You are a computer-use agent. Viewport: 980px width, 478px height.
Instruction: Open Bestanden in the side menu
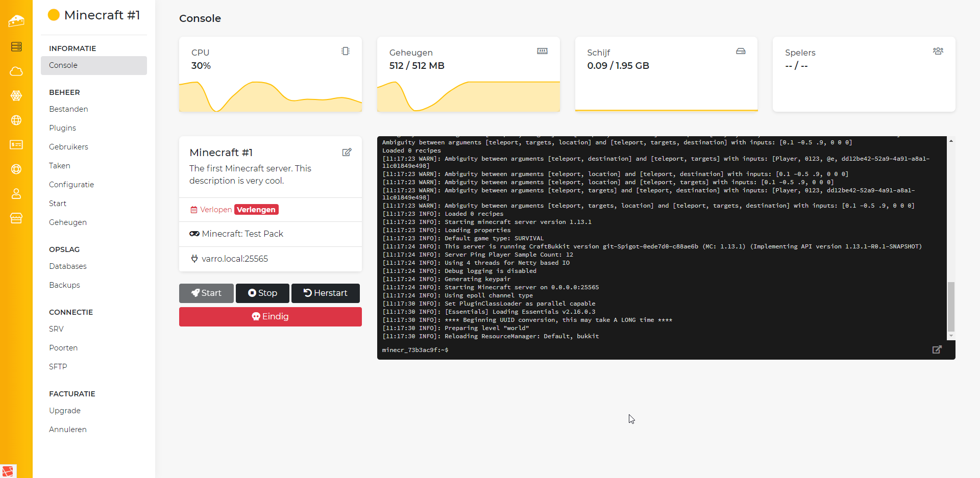click(x=68, y=109)
